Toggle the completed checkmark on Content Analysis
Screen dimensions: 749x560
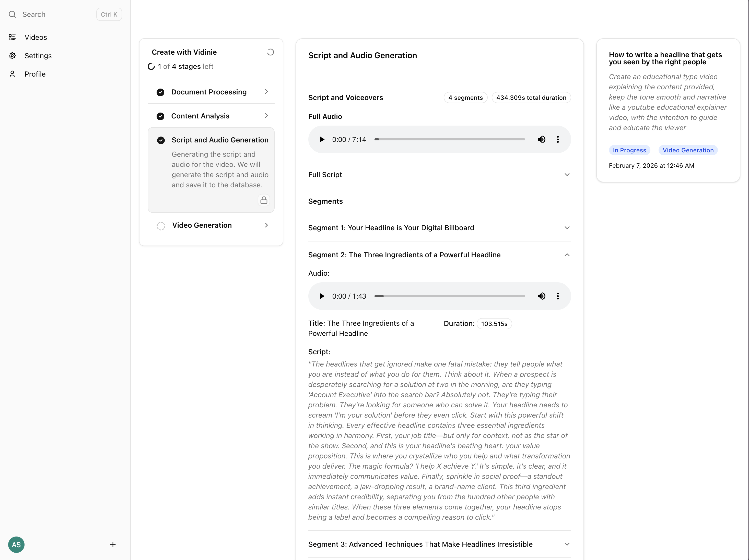(x=160, y=116)
